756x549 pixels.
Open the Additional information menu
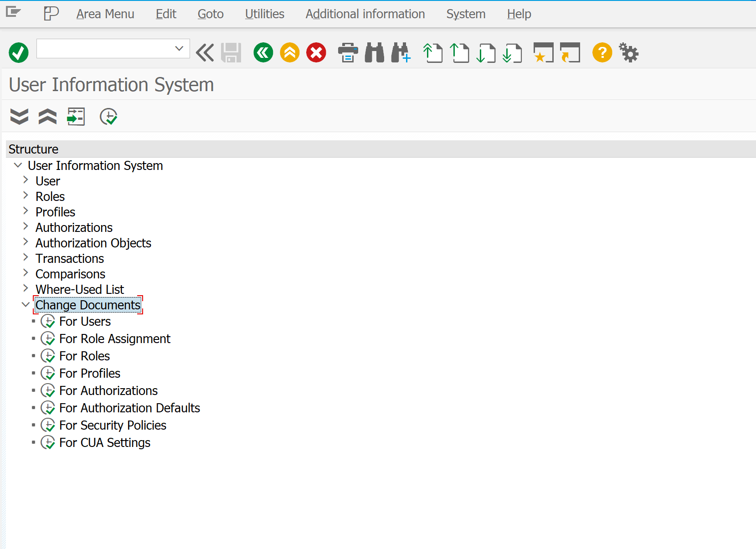[365, 14]
